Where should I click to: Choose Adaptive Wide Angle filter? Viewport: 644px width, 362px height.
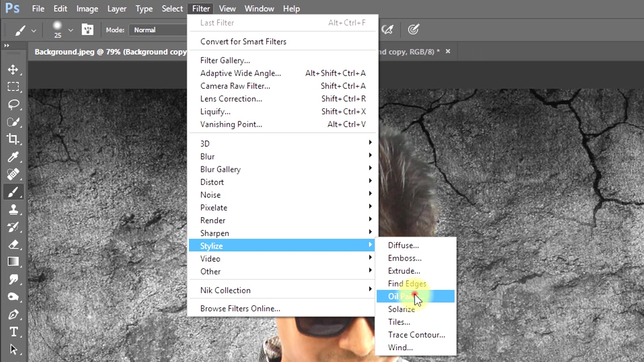283,73
